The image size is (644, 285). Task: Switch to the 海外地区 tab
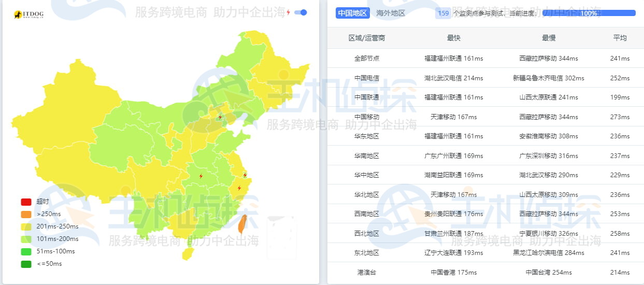point(391,13)
